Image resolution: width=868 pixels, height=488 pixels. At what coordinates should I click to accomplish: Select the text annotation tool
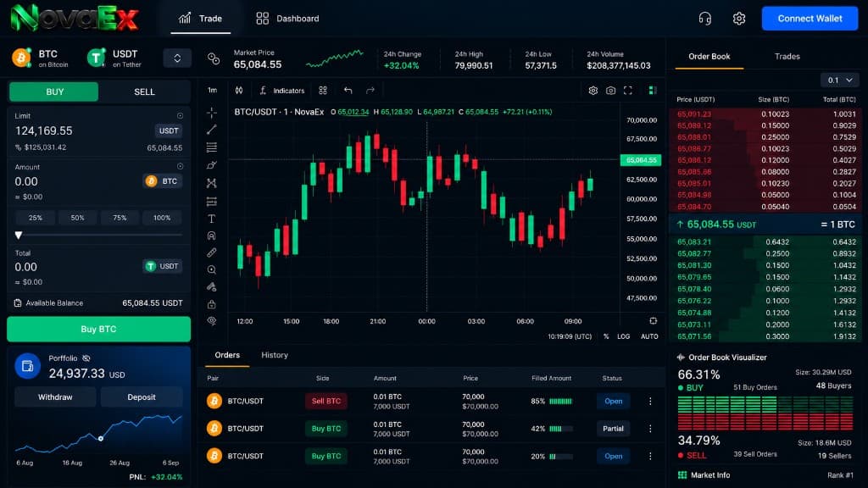(211, 219)
